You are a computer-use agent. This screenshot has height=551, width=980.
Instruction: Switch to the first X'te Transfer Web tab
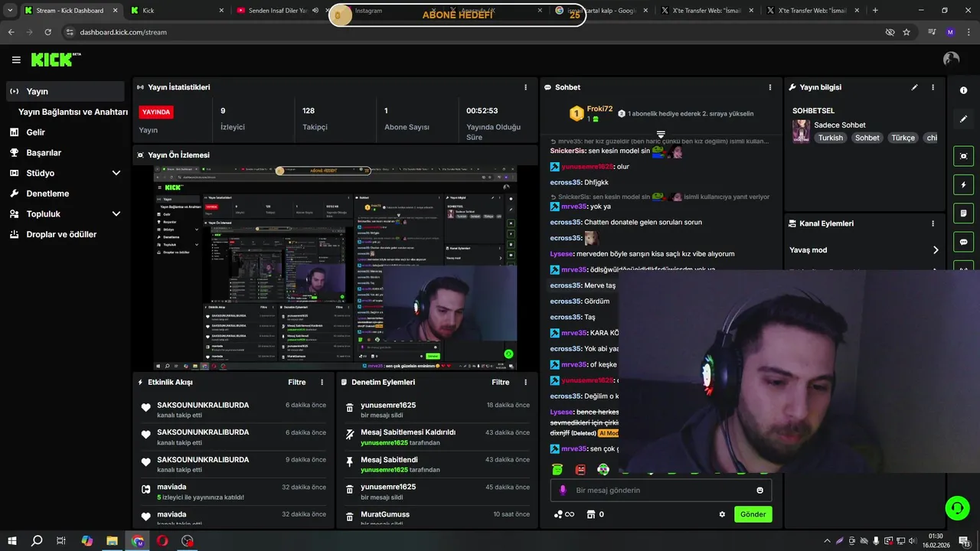(x=707, y=11)
